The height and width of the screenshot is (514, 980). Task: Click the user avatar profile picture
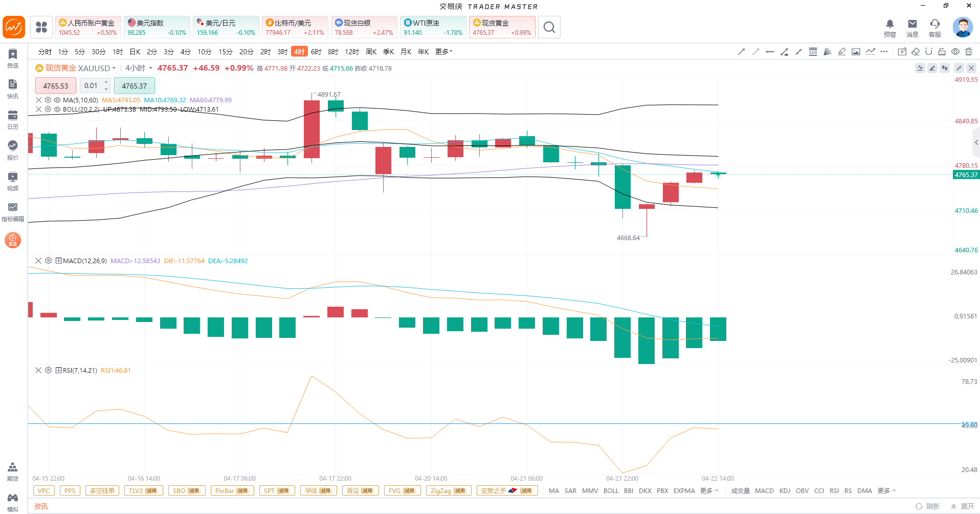pos(963,27)
